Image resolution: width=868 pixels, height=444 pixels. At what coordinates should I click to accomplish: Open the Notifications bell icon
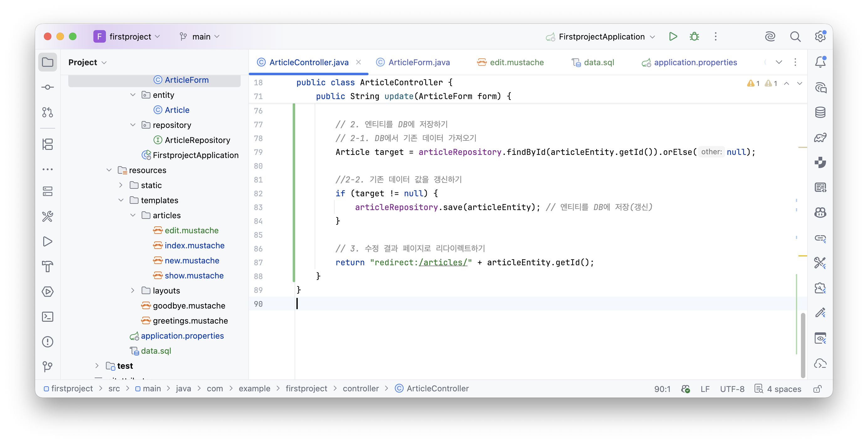tap(820, 62)
